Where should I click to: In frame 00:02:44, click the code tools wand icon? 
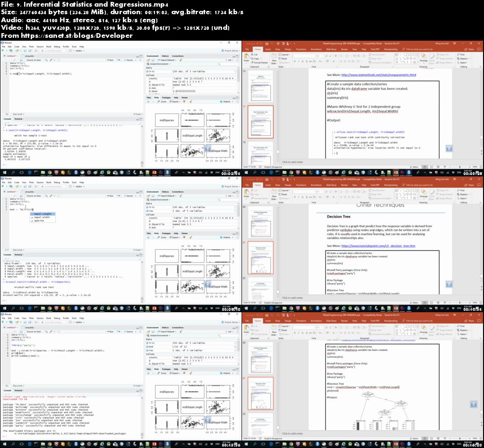[x=51, y=60]
